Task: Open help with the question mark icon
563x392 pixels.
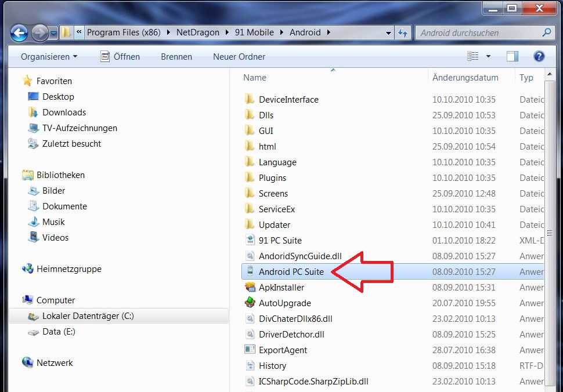Action: click(x=539, y=56)
